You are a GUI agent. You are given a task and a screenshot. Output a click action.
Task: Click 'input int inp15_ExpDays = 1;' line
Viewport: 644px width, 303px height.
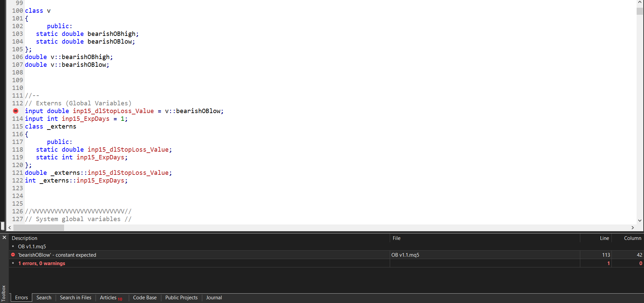coord(76,119)
